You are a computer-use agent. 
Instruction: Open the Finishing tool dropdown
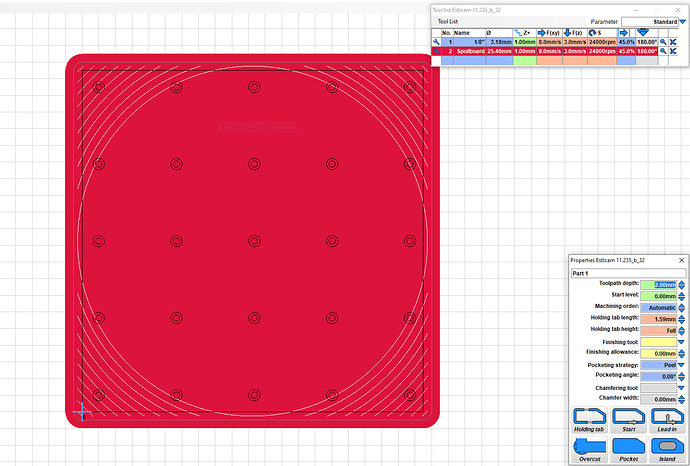click(x=681, y=342)
